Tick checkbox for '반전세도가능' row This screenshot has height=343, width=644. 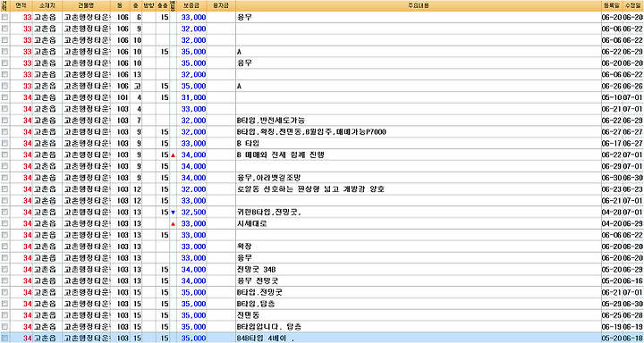(x=4, y=121)
